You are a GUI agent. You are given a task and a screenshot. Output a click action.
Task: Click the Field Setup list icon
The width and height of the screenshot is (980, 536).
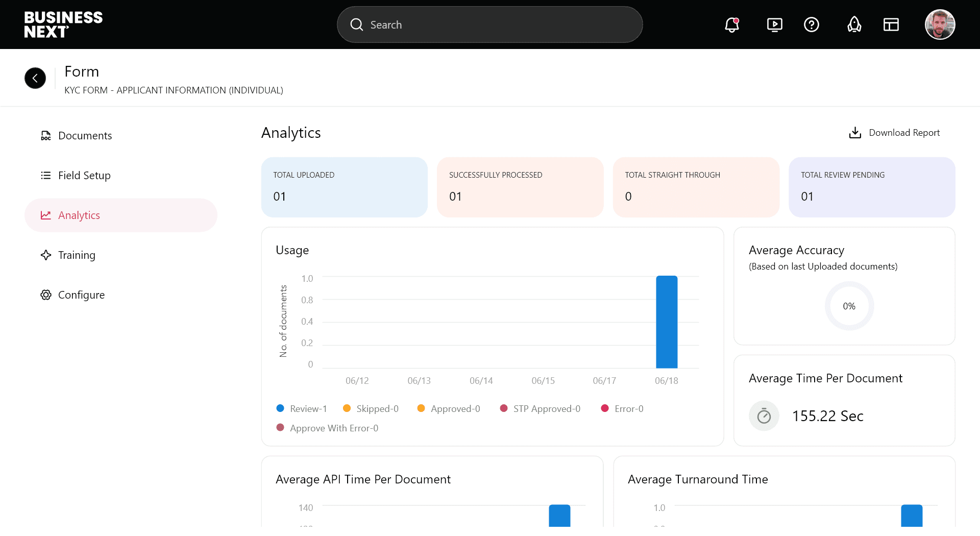pyautogui.click(x=46, y=176)
